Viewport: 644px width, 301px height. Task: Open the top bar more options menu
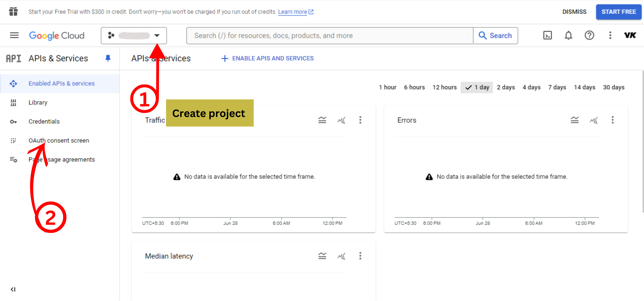tap(610, 35)
